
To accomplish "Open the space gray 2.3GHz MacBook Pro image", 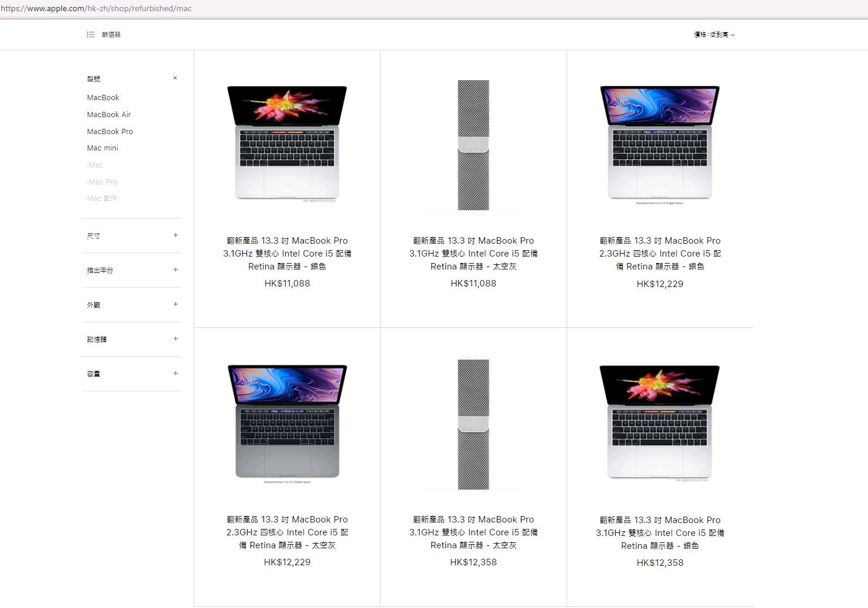I will tap(287, 423).
